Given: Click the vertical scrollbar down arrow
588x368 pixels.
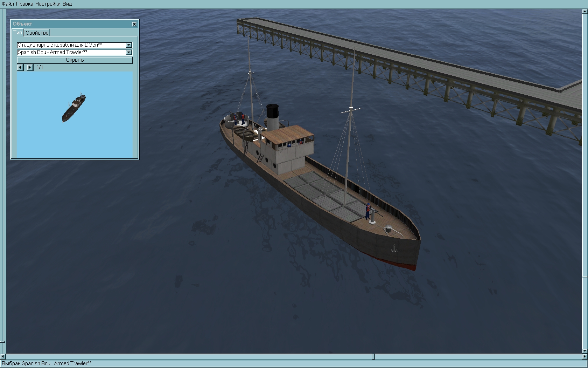Looking at the screenshot, I should (584, 350).
